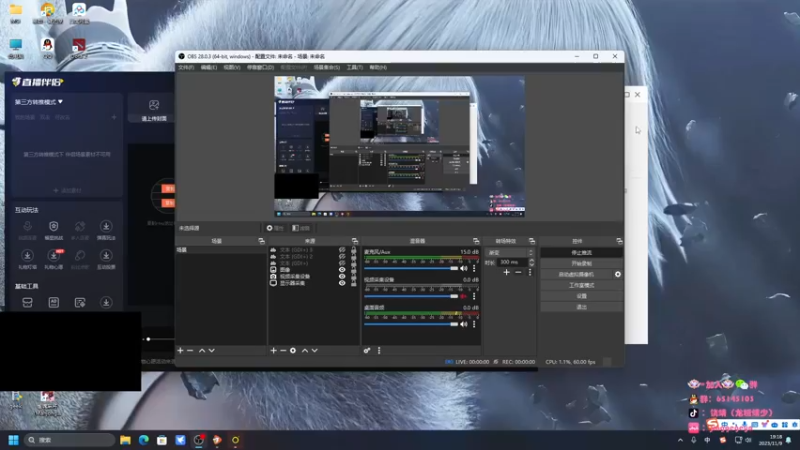This screenshot has height=450, width=800.
Task: Add a scene transition with plus
Action: pos(506,272)
